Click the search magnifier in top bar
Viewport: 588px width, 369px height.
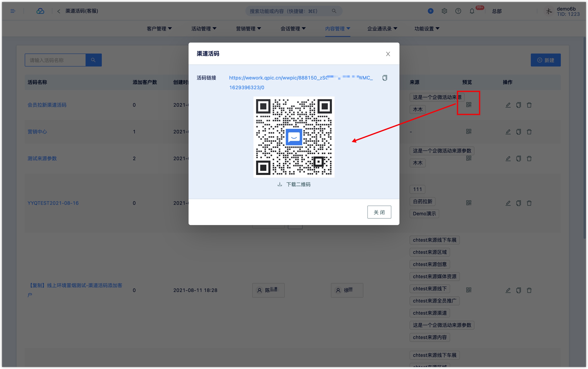click(x=334, y=11)
